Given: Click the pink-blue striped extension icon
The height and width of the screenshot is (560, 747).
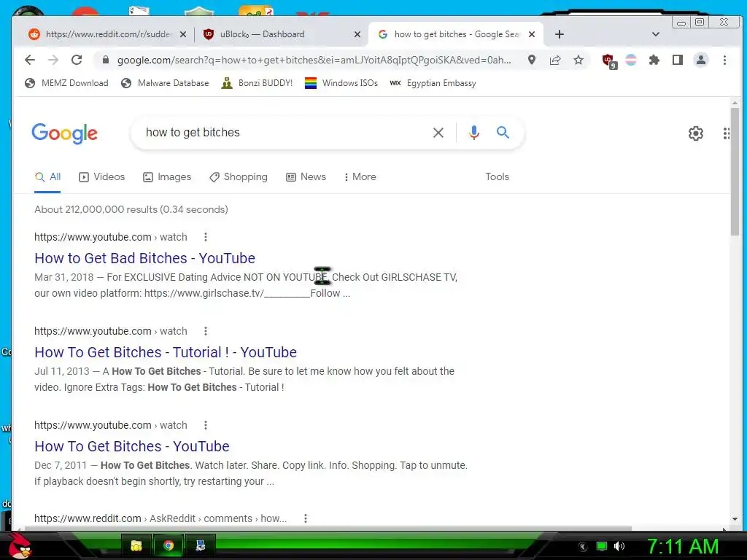Looking at the screenshot, I should click(x=631, y=60).
